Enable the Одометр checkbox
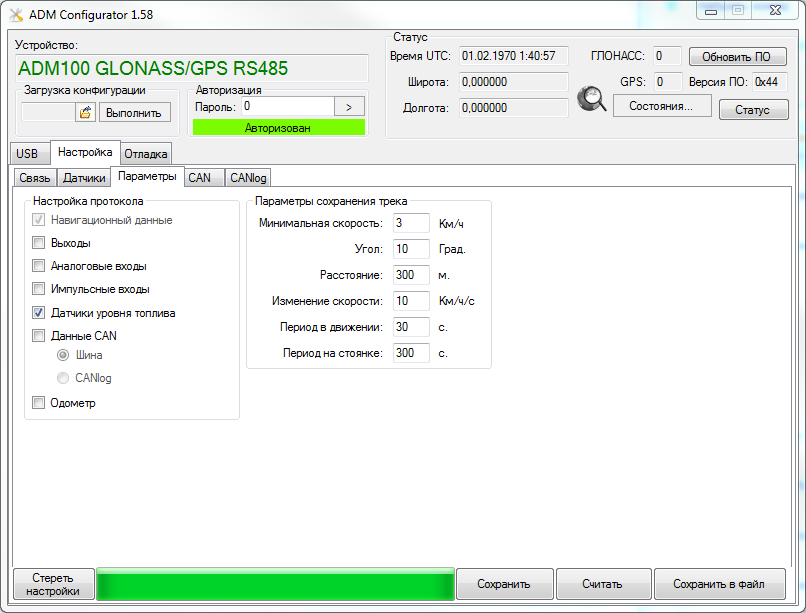This screenshot has height=613, width=806. (39, 402)
